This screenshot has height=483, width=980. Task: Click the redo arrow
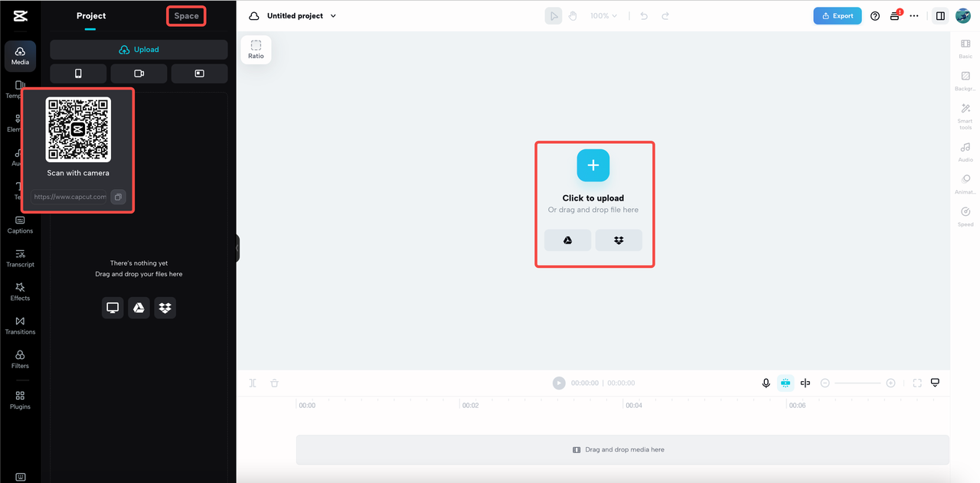[x=665, y=16]
